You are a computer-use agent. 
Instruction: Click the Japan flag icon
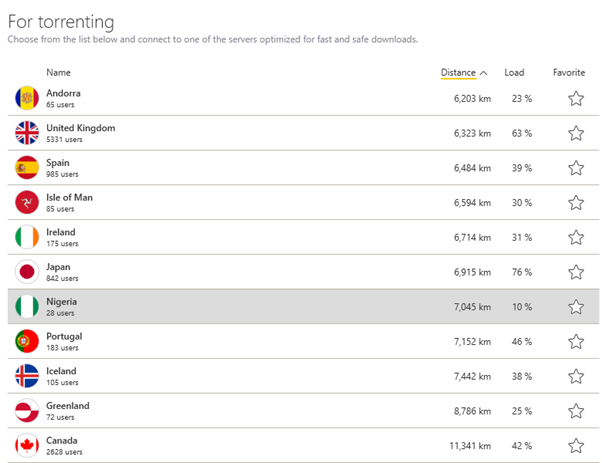coord(27,272)
